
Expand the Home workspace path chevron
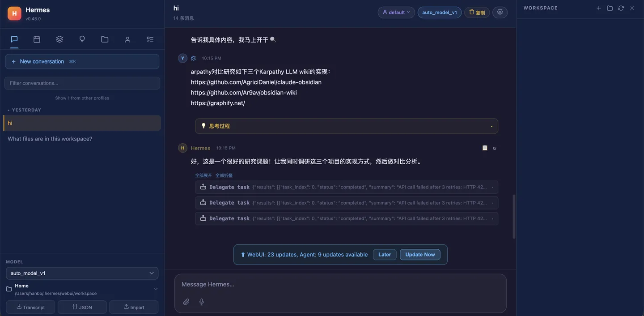(x=156, y=289)
